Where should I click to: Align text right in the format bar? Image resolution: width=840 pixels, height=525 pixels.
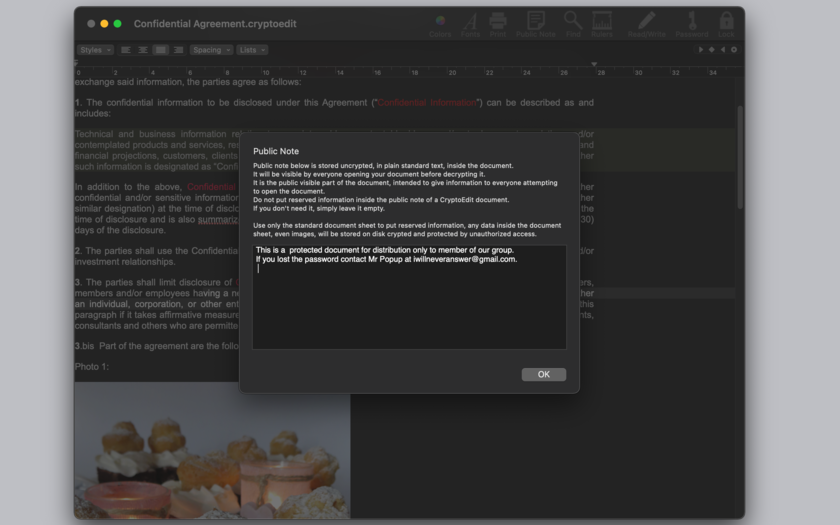click(178, 50)
